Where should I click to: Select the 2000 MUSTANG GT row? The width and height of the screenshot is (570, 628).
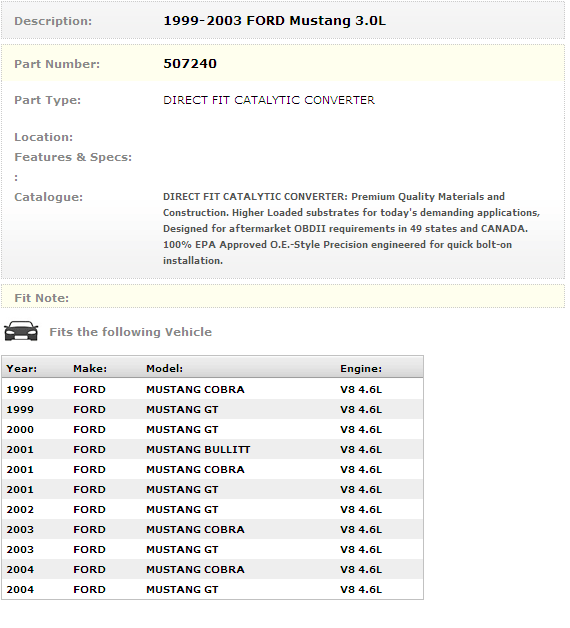point(212,429)
